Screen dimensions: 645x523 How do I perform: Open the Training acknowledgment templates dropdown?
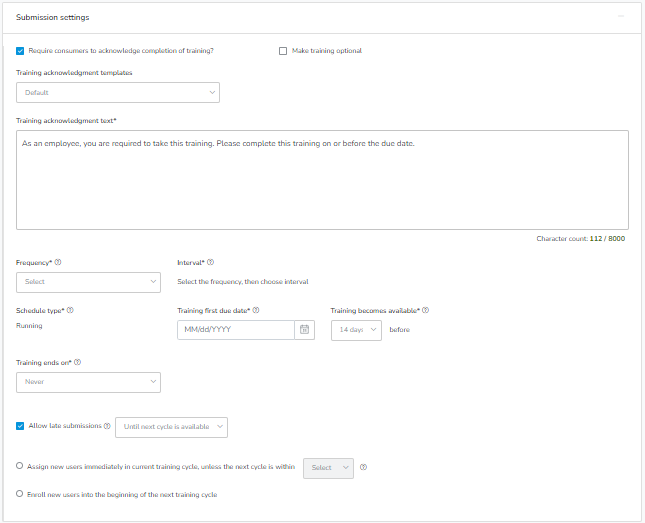tap(118, 93)
